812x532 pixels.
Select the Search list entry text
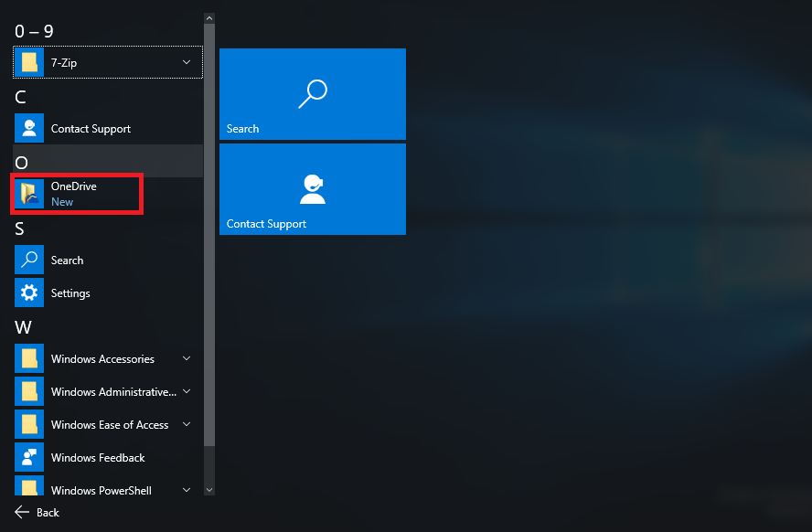tap(67, 260)
